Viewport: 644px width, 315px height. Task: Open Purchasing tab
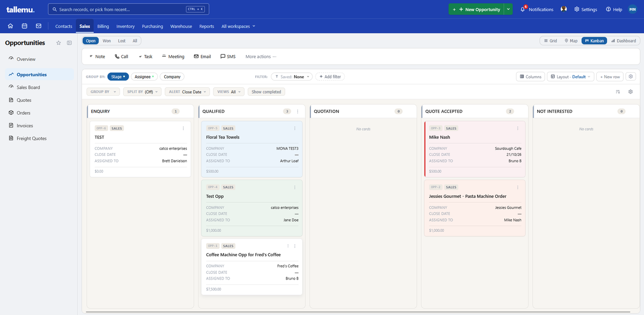pyautogui.click(x=152, y=26)
